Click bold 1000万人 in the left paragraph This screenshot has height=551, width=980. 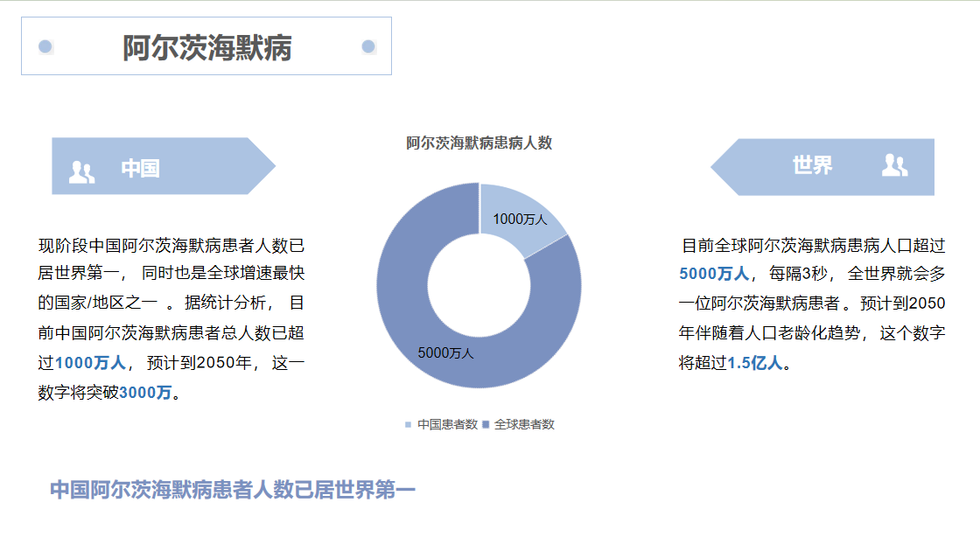[x=90, y=363]
